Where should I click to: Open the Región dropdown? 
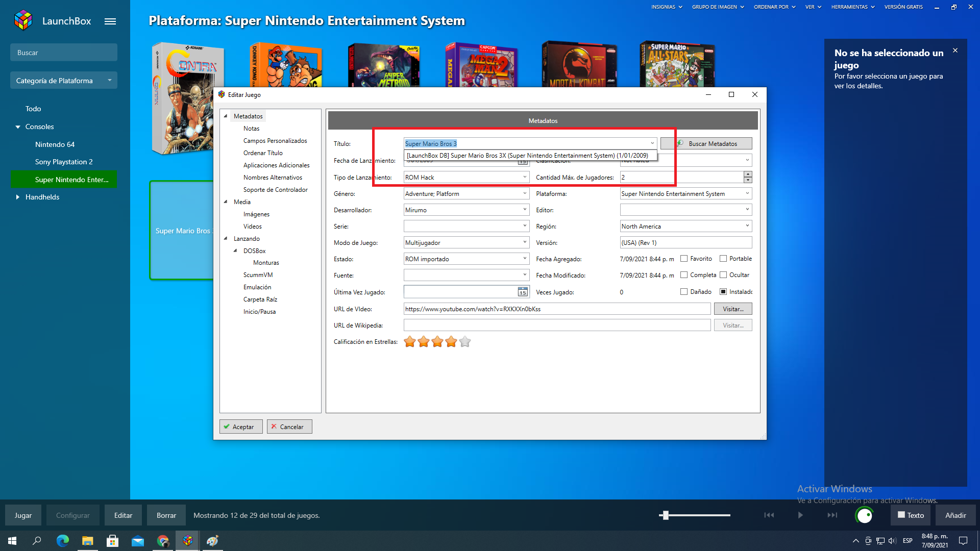click(x=747, y=226)
